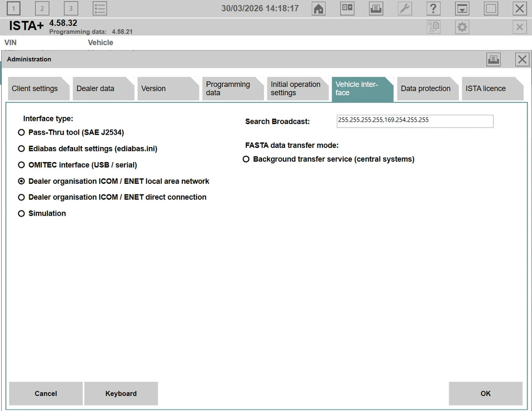Viewport: 532px width, 411px height.
Task: Select the Vehicle interface tab
Action: tap(362, 89)
